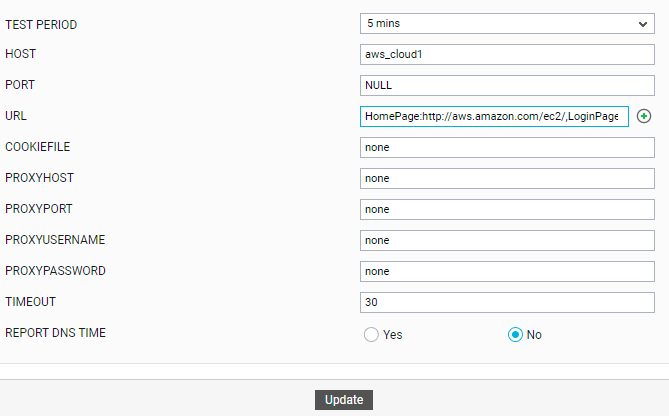Click the URL field with HomePage address
Viewport: 669px width, 416px height.
494,116
